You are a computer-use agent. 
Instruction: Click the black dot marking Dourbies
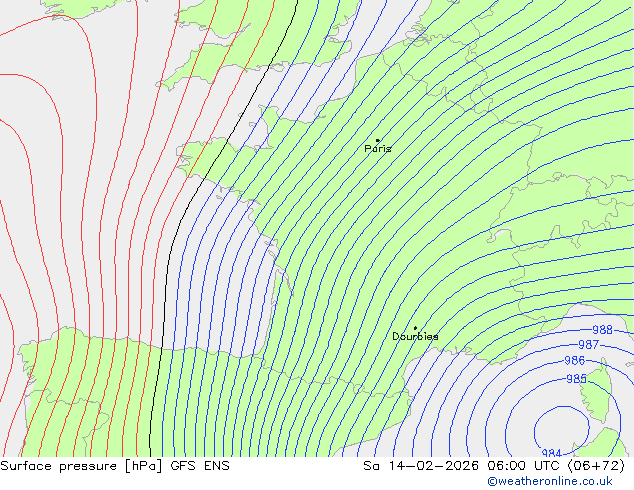[x=415, y=328]
